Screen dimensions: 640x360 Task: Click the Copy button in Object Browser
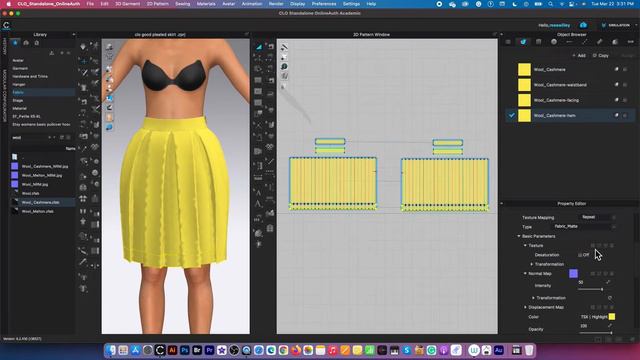601,56
